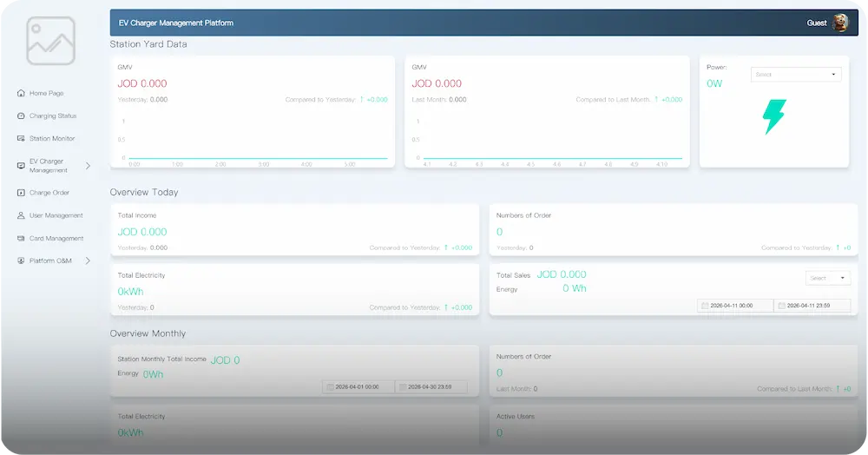Click the Guest account name
Screen dimensions: 868x455
817,23
